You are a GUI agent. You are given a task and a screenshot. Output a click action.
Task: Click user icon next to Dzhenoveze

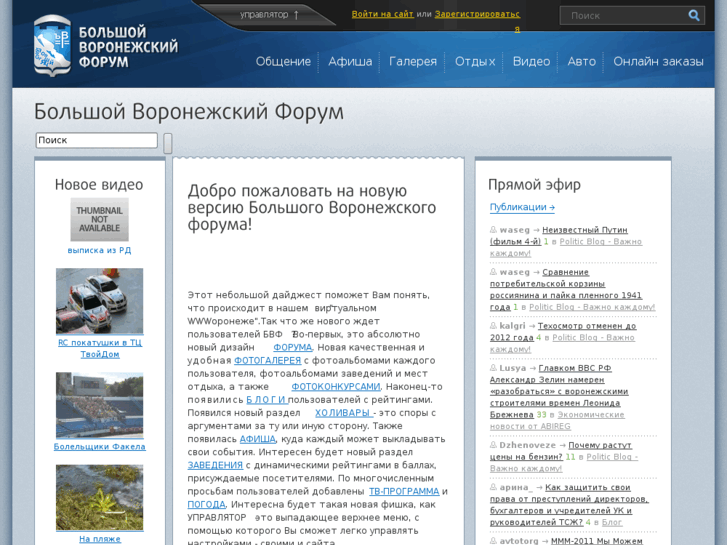(x=493, y=445)
